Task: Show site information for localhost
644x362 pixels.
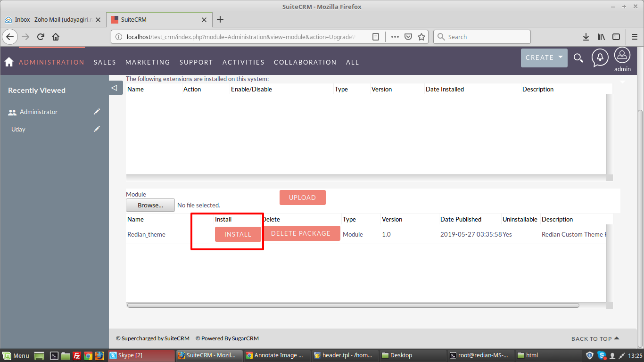Action: (x=119, y=37)
